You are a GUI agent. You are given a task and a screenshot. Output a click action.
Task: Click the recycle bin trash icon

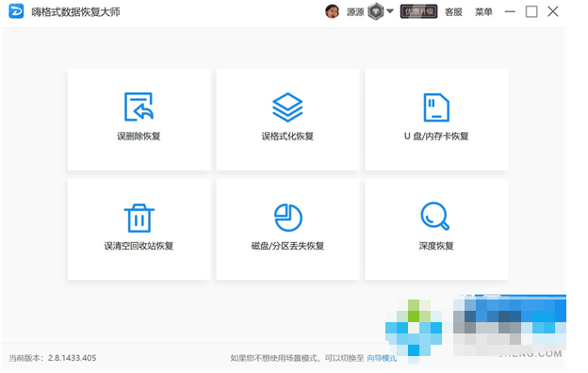click(x=139, y=219)
